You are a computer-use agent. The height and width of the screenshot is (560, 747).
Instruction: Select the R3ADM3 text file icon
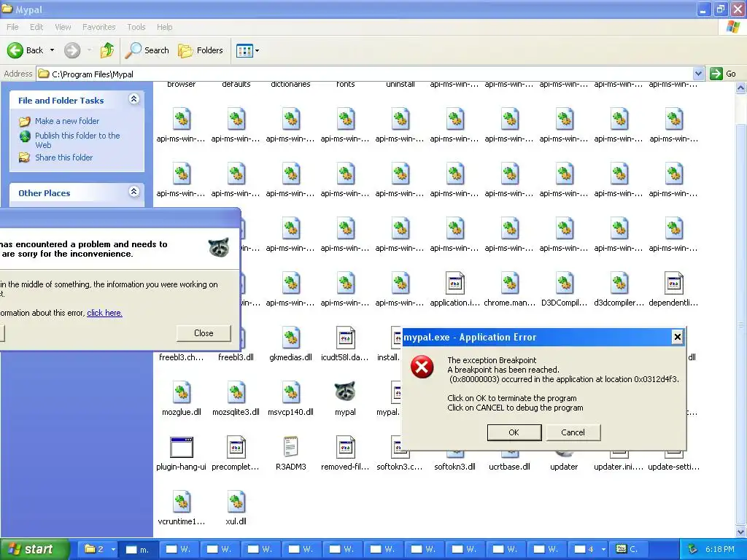click(290, 447)
